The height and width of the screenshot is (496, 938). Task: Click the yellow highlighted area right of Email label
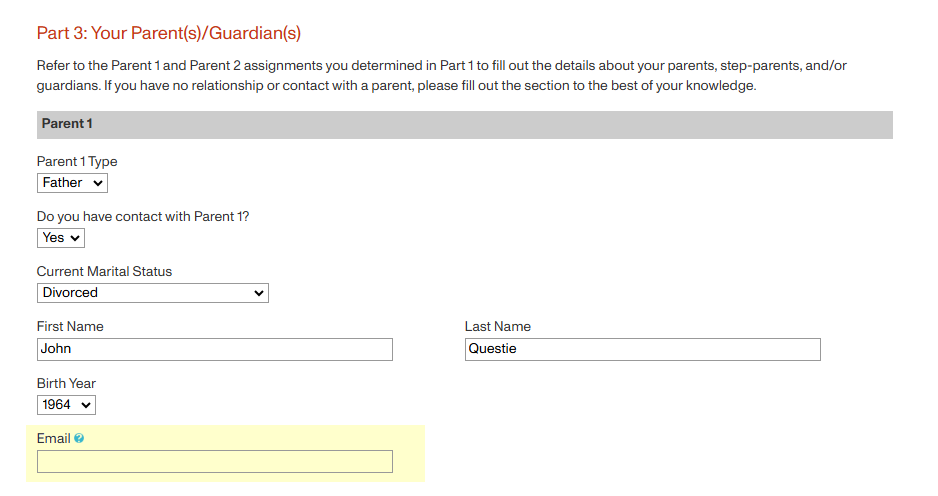tap(250, 438)
